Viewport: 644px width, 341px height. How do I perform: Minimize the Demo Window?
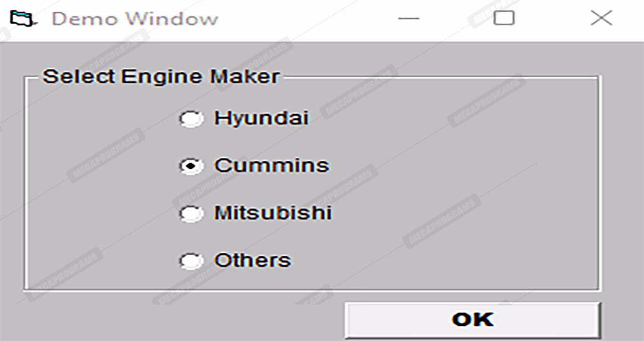tap(408, 19)
